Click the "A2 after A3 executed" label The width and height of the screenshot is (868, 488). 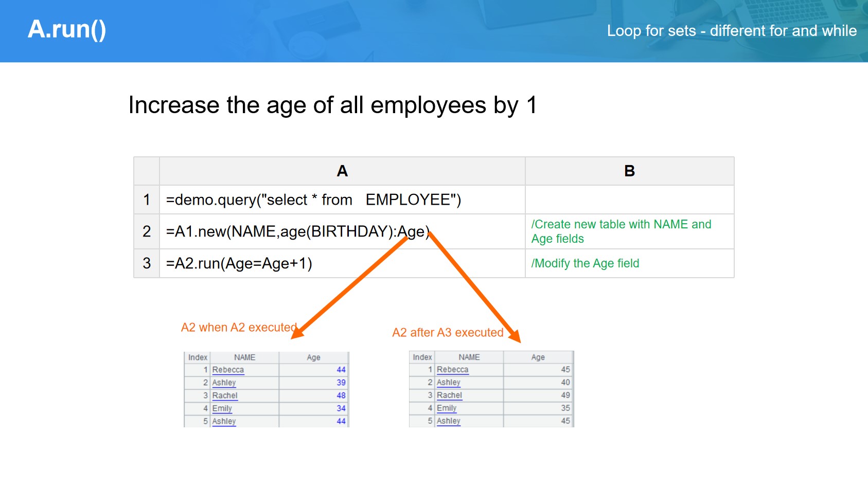click(448, 333)
